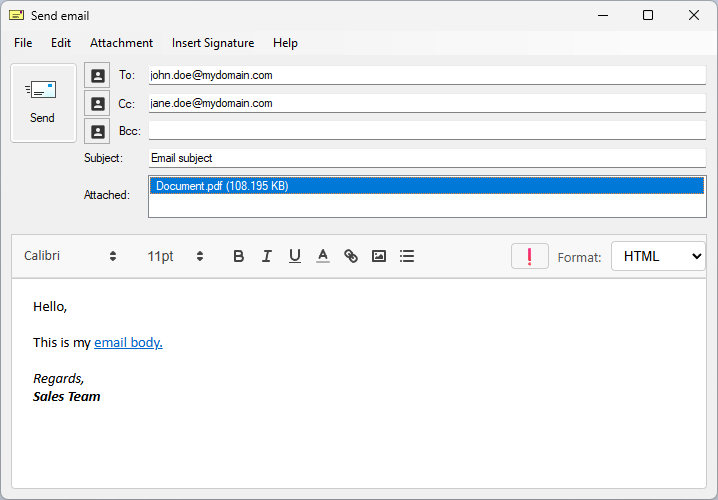The image size is (718, 500).
Task: Toggle bulleted list formatting
Action: click(406, 256)
